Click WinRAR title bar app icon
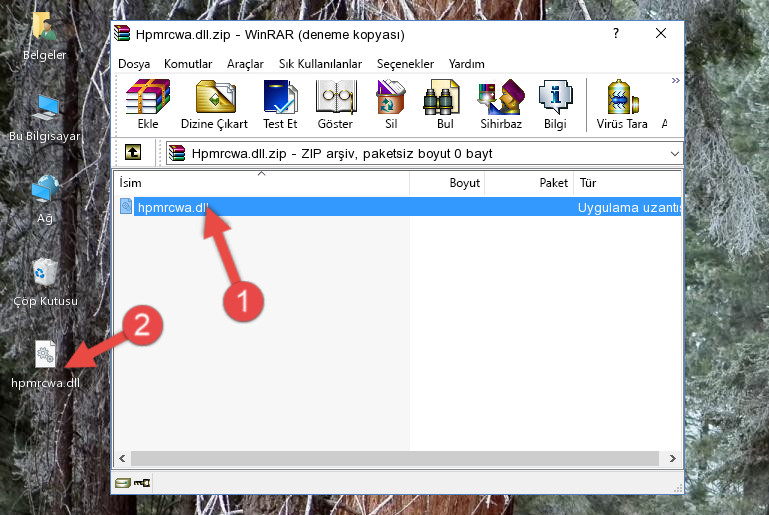This screenshot has width=769, height=515. pyautogui.click(x=122, y=33)
